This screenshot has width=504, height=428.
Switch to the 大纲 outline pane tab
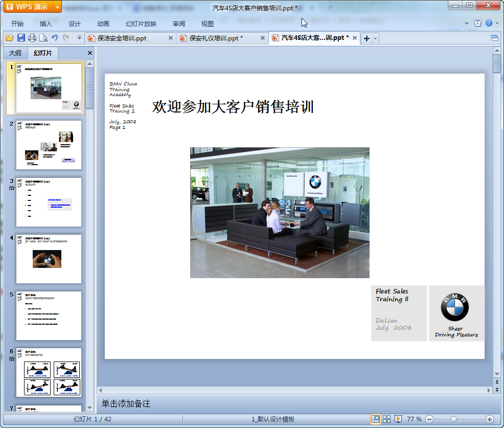click(15, 53)
